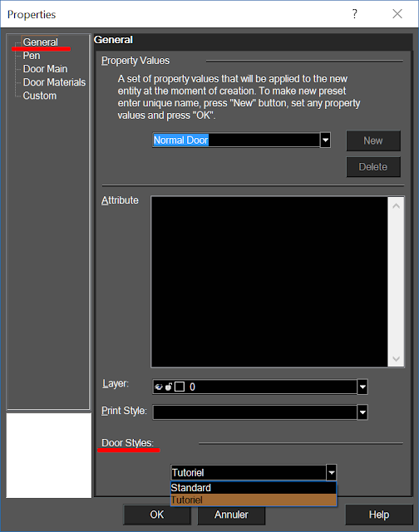Click the Normal Door preset name field

point(236,140)
